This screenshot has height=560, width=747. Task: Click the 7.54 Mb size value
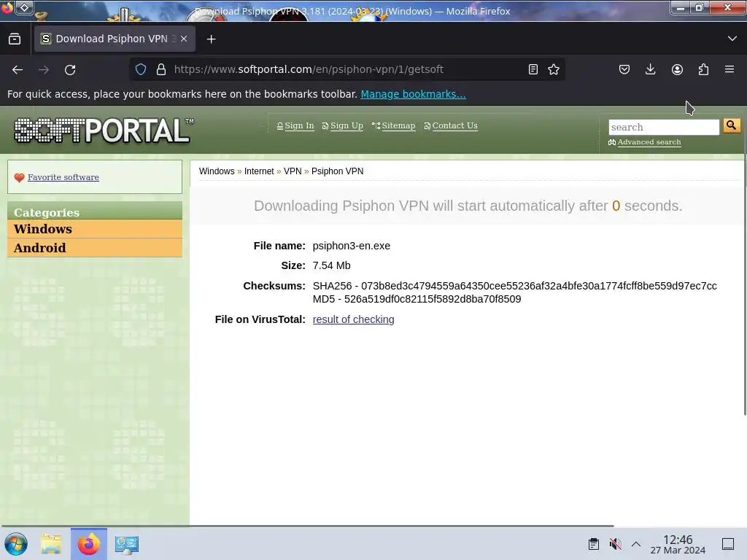coord(332,265)
